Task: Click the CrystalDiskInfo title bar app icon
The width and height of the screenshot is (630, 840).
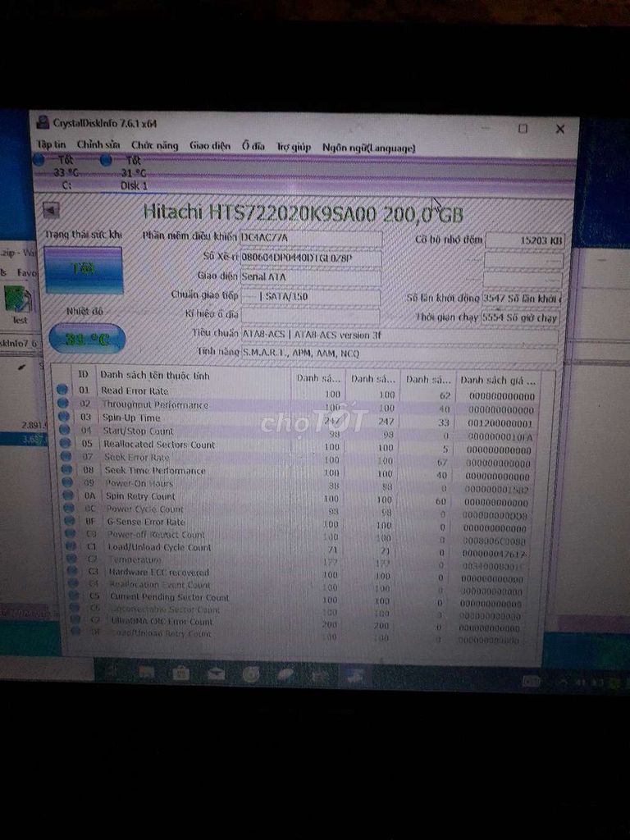Action: [x=43, y=123]
